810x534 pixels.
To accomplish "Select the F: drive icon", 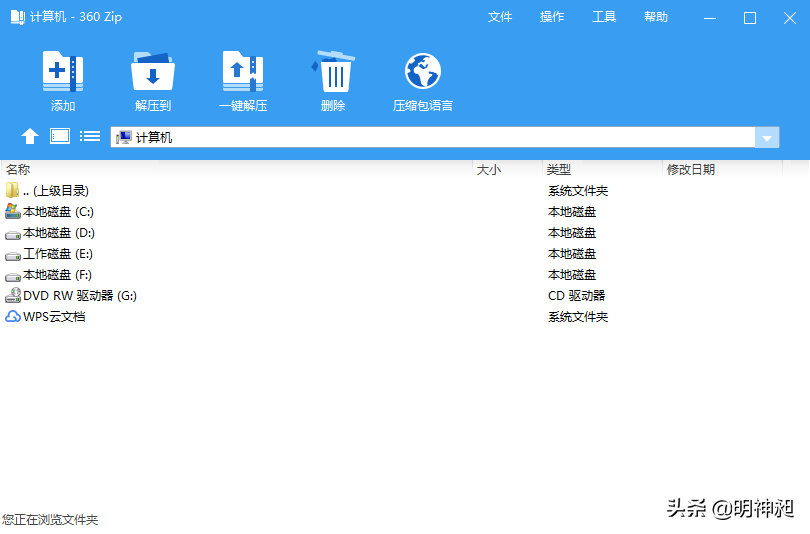I will [x=12, y=276].
